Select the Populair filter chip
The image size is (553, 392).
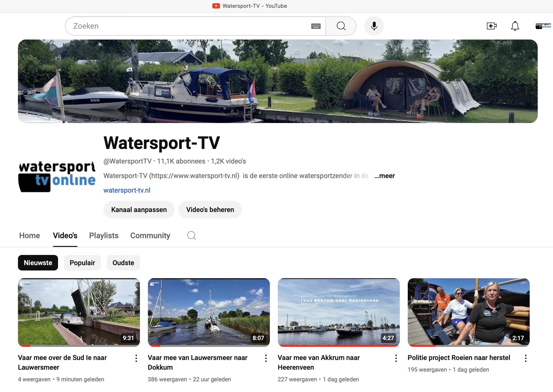[x=82, y=263]
